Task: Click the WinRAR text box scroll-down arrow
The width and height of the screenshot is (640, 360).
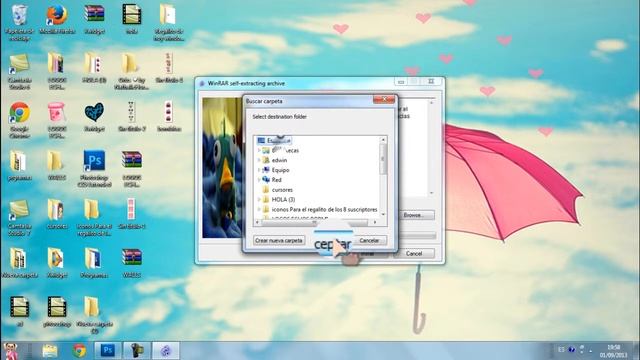Action: pyautogui.click(x=431, y=193)
